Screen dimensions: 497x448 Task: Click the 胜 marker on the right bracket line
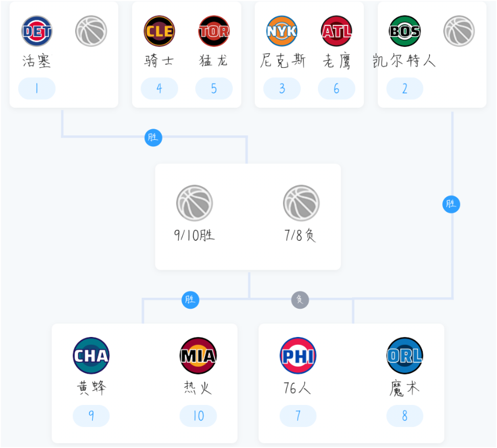coord(451,204)
